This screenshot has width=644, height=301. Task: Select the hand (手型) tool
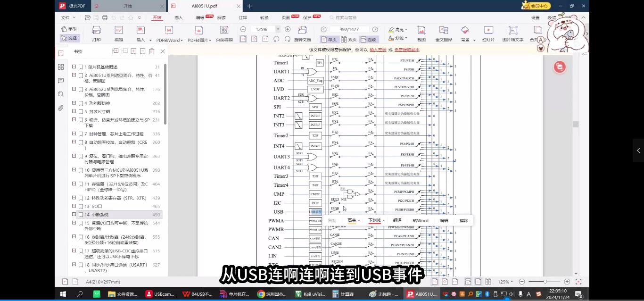[x=70, y=29]
